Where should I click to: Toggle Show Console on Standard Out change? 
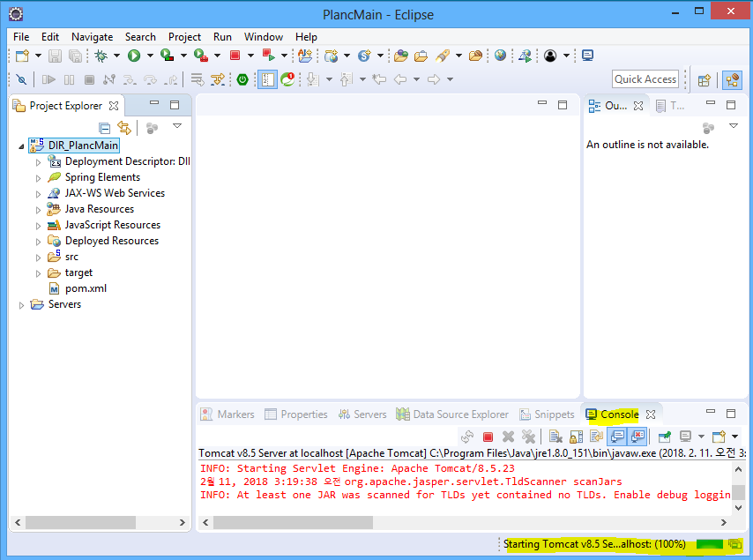tap(617, 436)
